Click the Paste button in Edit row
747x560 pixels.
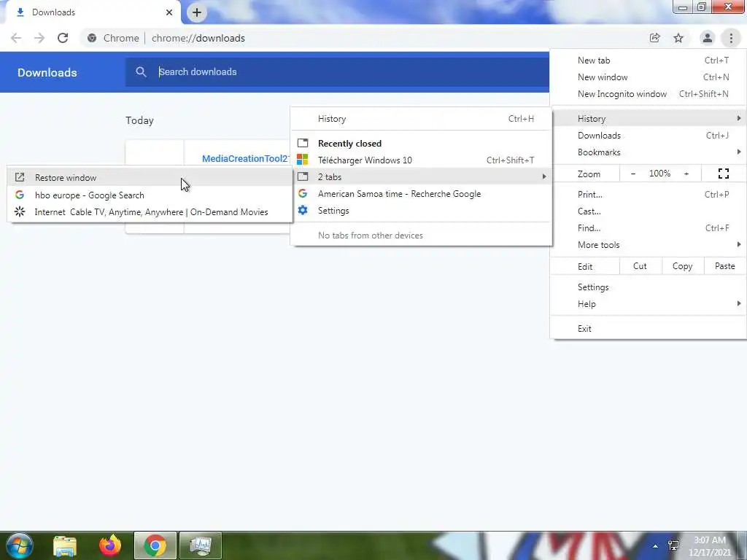(725, 266)
